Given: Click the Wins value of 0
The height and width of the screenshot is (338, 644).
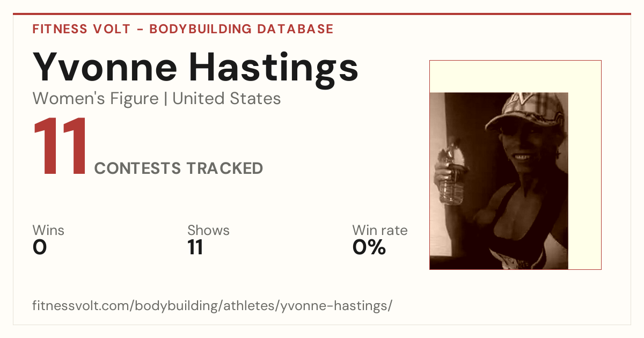Looking at the screenshot, I should pos(40,247).
